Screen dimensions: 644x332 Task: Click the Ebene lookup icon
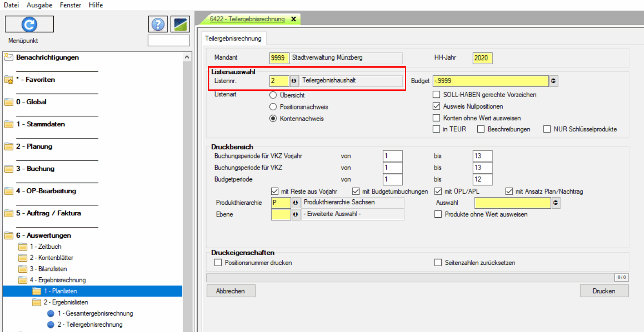click(295, 215)
